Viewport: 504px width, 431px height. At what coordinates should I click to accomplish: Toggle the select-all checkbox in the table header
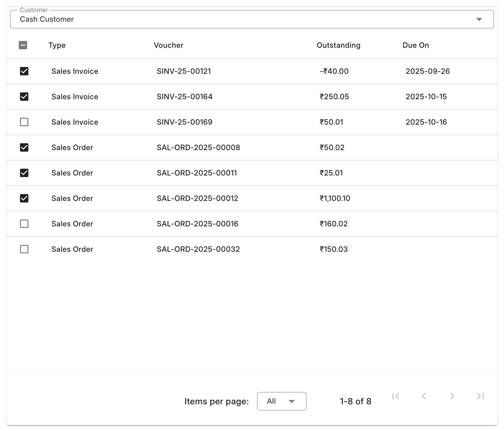pos(23,45)
